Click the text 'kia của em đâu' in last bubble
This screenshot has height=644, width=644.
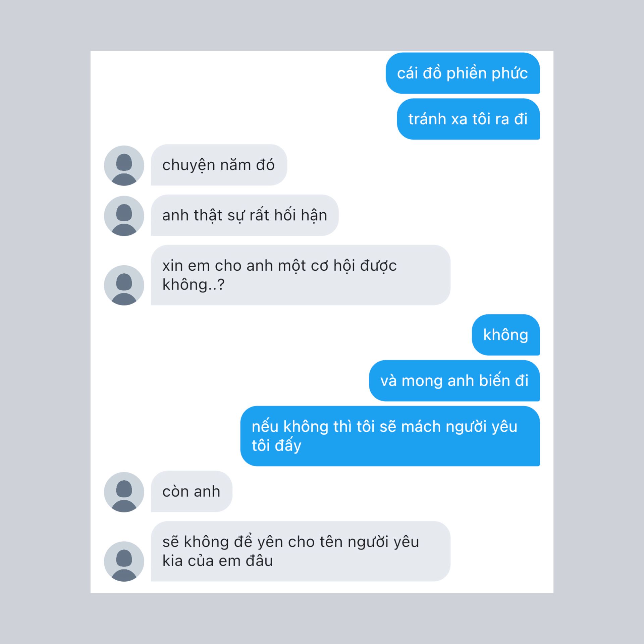tap(217, 561)
